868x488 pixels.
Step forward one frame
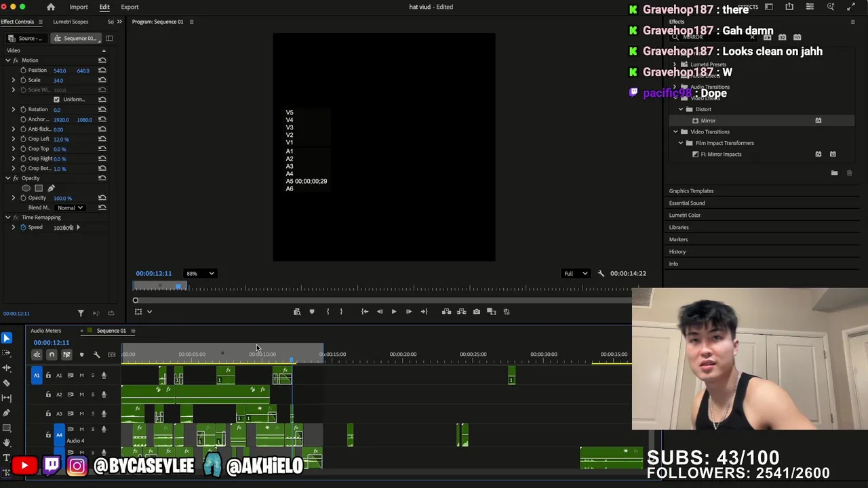[x=408, y=312]
